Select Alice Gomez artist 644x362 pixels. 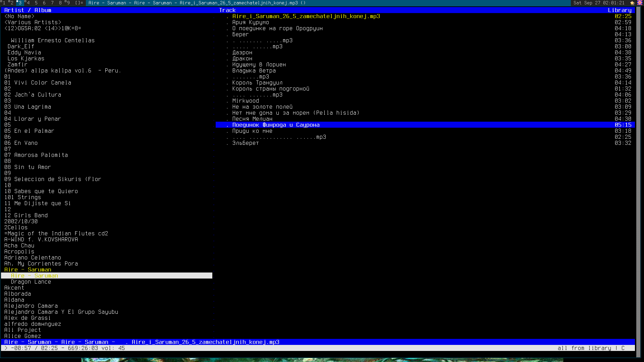22,336
